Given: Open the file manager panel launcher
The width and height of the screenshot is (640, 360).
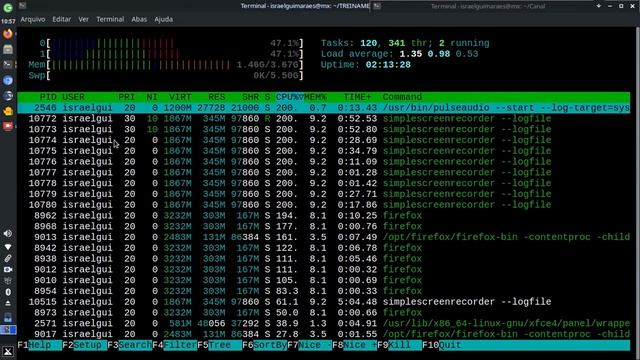Looking at the screenshot, I should tap(8, 49).
